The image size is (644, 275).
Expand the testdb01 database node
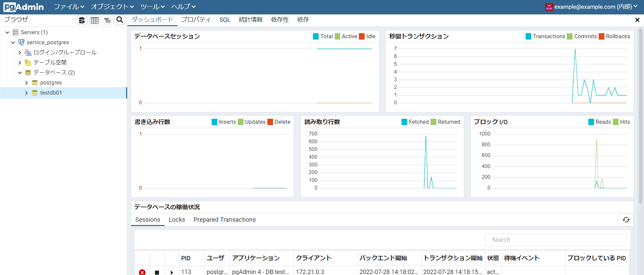click(26, 93)
